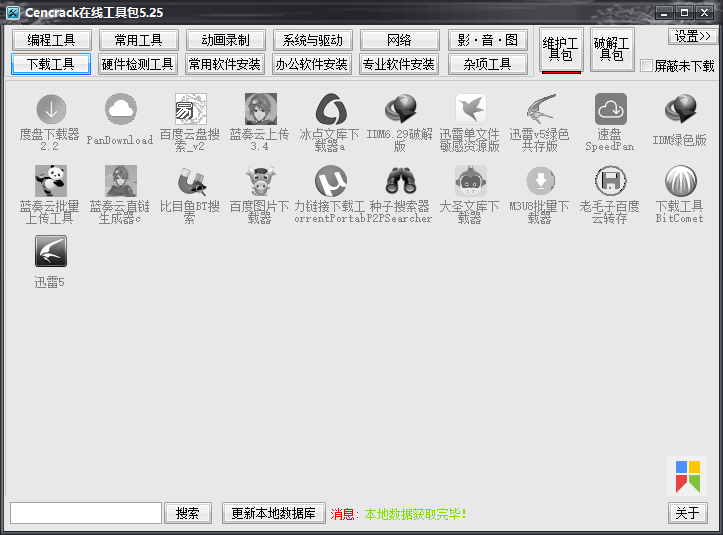Viewport: 723px width, 535px height.
Task: Expand 设置>> options
Action: coord(693,36)
